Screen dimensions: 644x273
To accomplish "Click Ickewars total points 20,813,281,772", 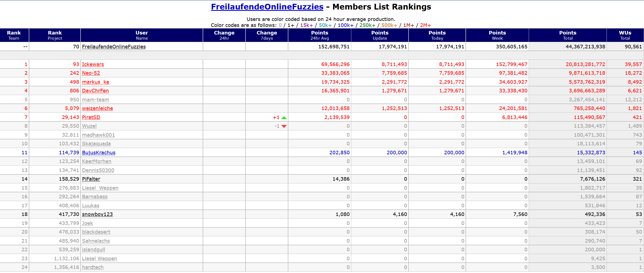I will 585,64.
